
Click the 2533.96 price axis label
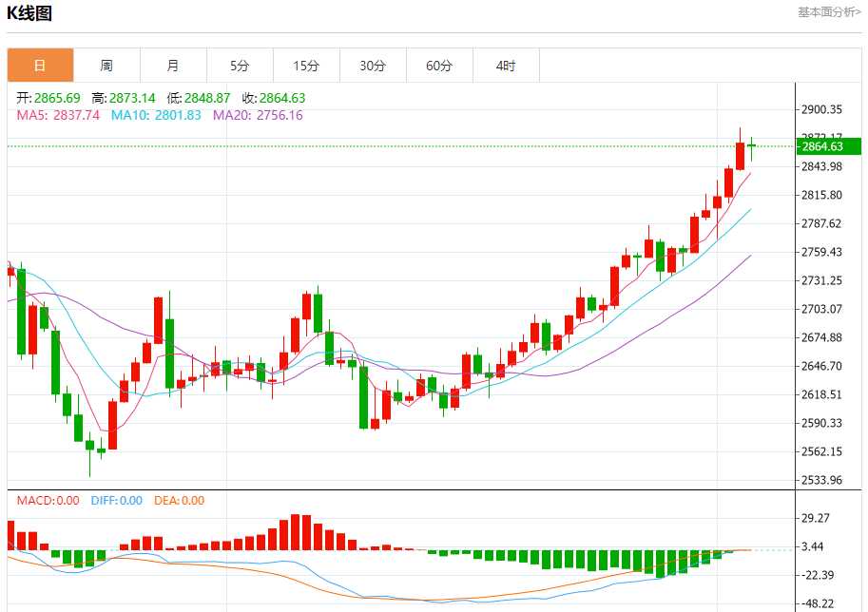pyautogui.click(x=822, y=480)
